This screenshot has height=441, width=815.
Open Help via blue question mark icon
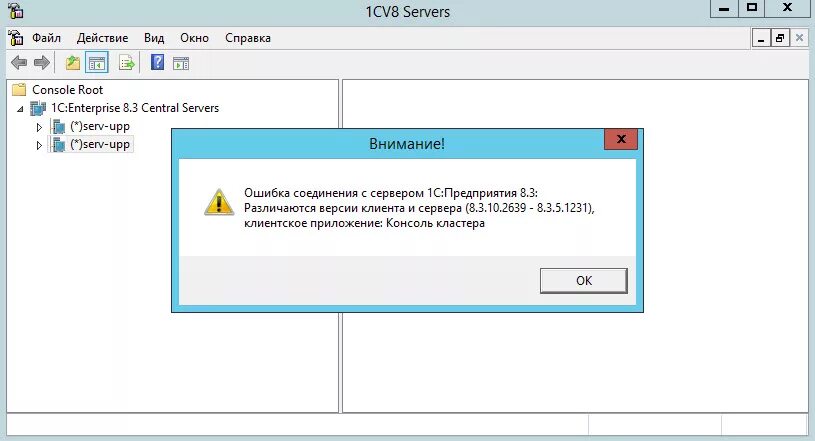pos(157,62)
